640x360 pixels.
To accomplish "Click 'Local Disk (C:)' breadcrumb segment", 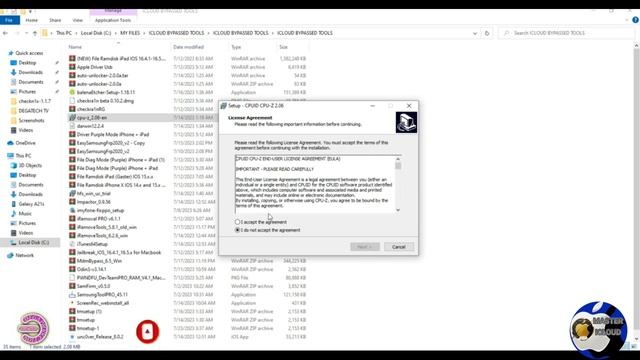I will [x=96, y=33].
